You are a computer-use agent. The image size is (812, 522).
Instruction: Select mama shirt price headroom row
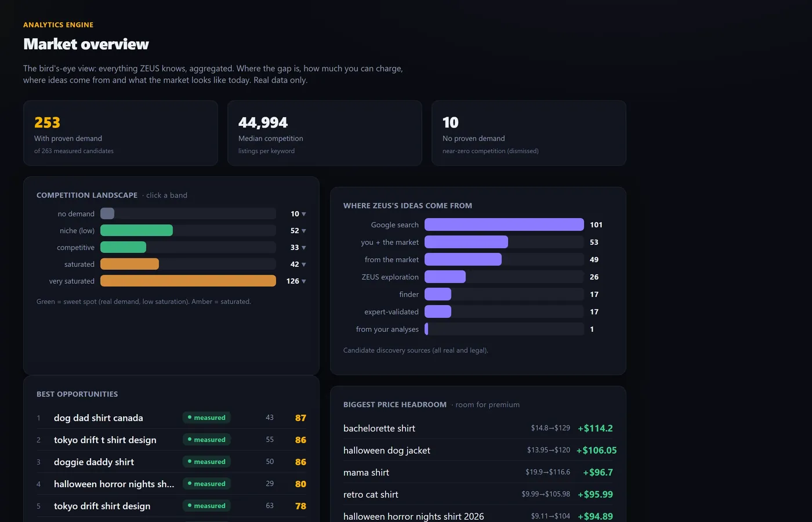[x=478, y=472]
